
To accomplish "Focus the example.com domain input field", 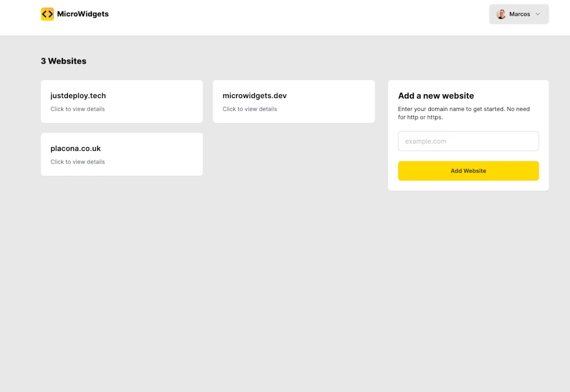I will point(468,141).
